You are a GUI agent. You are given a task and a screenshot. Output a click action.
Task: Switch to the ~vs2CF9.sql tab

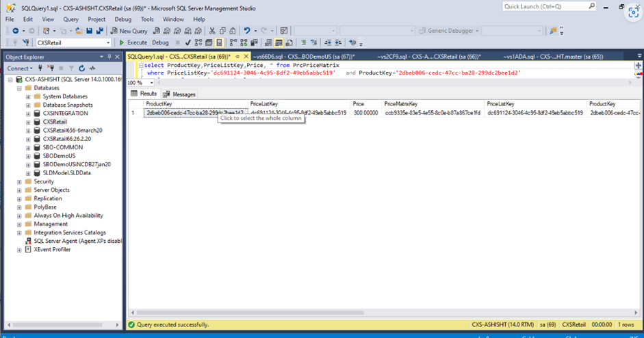coord(429,57)
